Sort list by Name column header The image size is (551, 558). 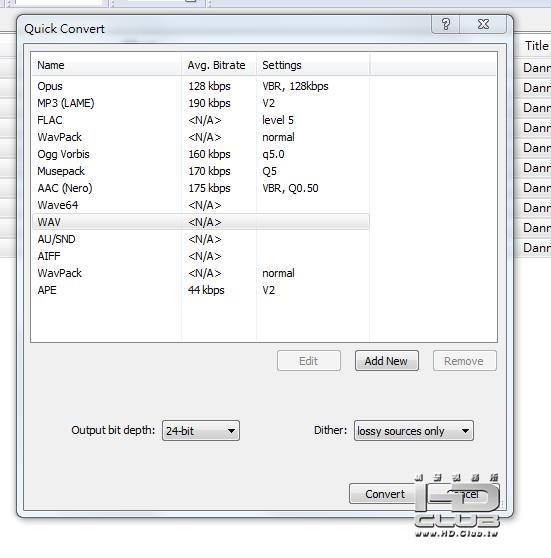click(106, 65)
